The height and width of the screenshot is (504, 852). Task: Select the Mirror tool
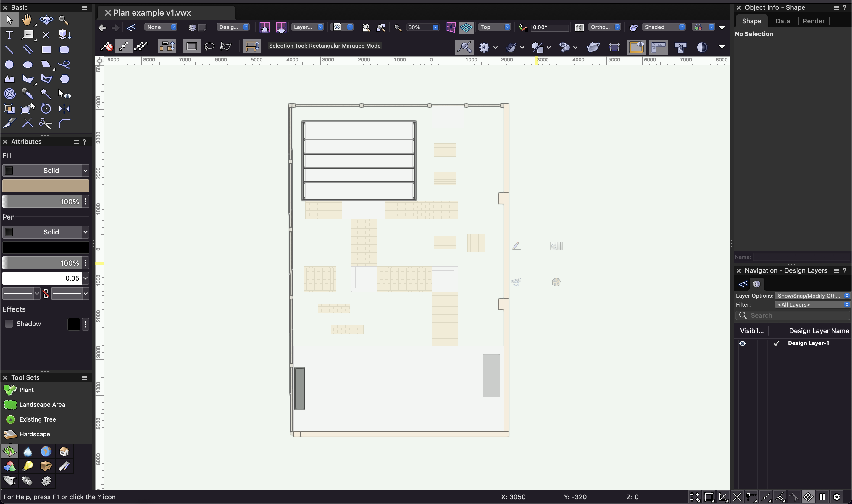[x=64, y=109]
